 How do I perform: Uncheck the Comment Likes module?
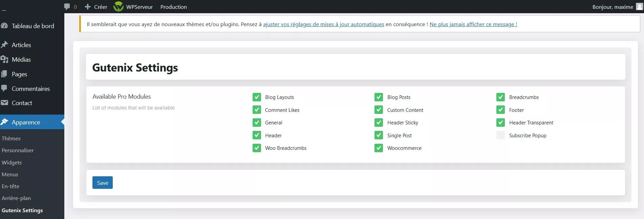257,110
